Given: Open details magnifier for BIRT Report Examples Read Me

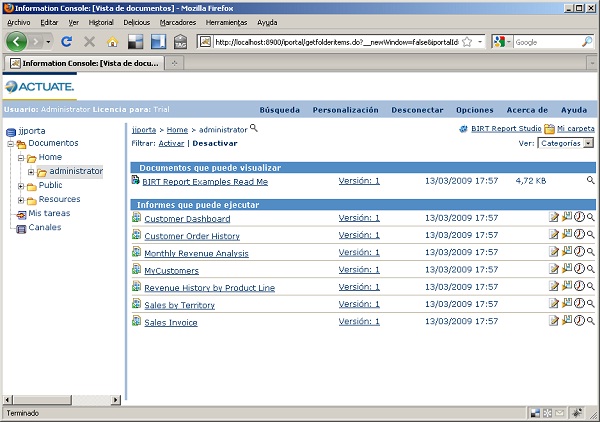Looking at the screenshot, I should point(591,180).
